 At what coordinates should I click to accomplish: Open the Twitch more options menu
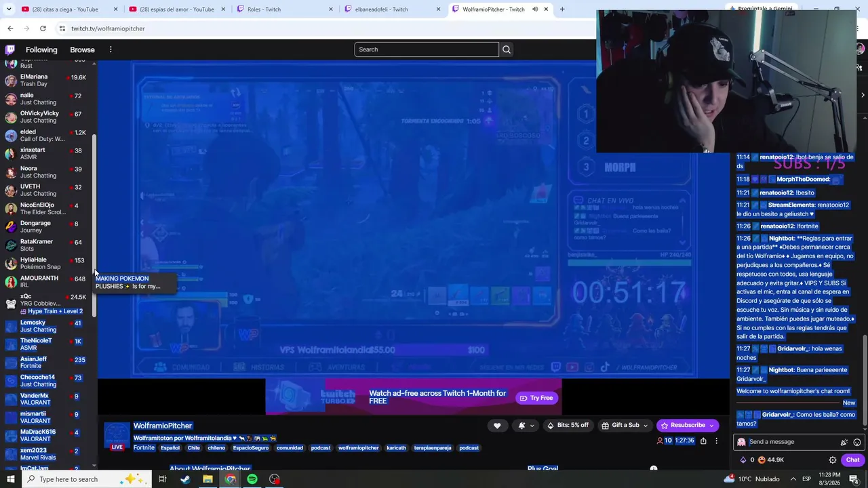point(111,49)
